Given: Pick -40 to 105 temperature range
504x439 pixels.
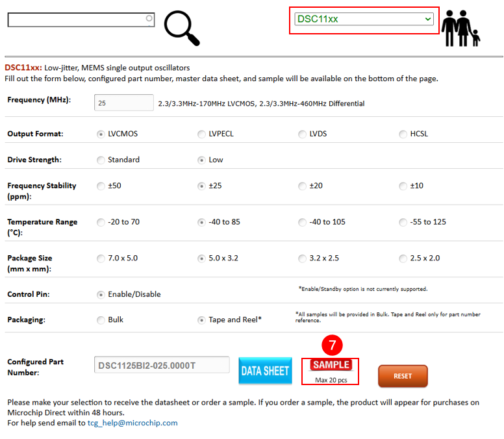Looking at the screenshot, I should tap(302, 222).
